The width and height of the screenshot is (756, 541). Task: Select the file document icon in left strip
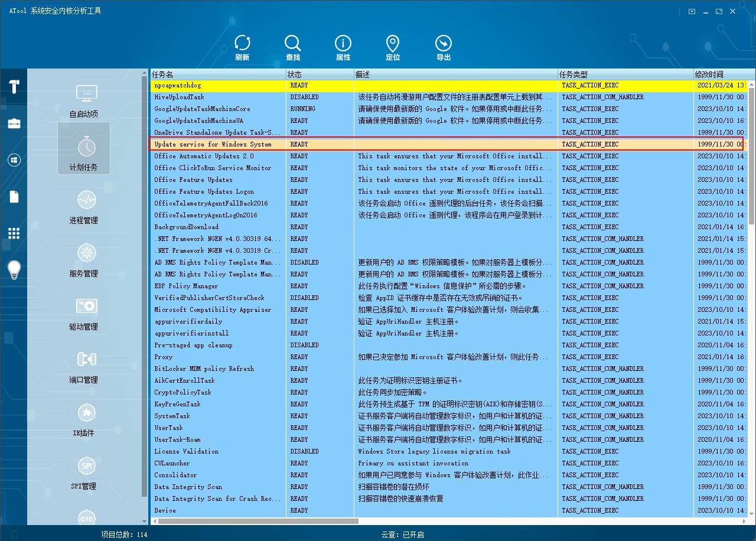click(x=14, y=197)
